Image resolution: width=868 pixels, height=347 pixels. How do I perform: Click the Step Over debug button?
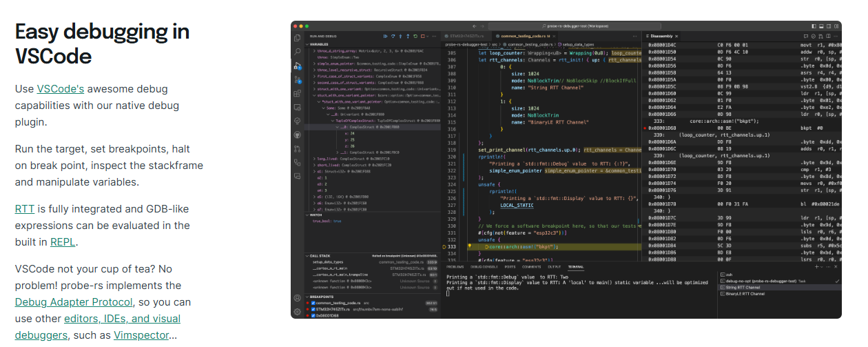[393, 36]
